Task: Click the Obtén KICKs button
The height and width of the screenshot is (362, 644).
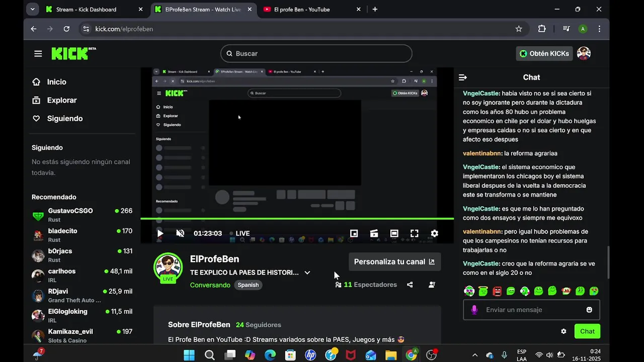Action: (x=544, y=53)
